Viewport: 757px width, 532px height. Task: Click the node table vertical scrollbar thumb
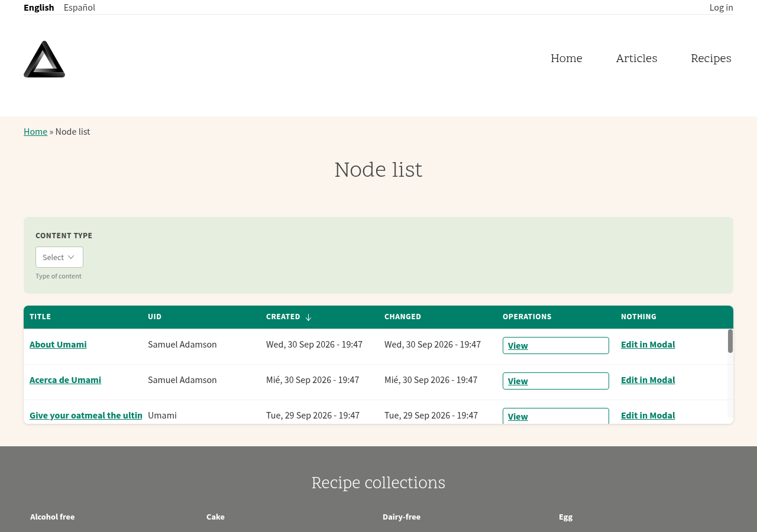click(x=730, y=341)
